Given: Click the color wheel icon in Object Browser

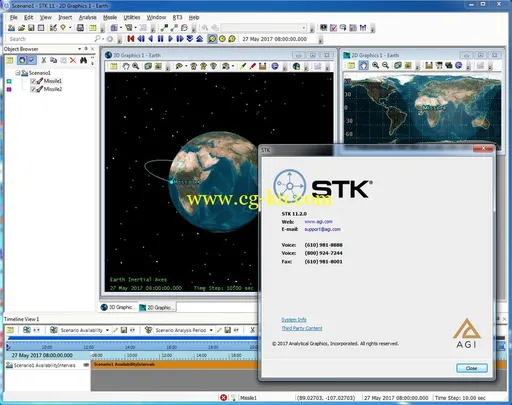Looking at the screenshot, I should point(22,60).
